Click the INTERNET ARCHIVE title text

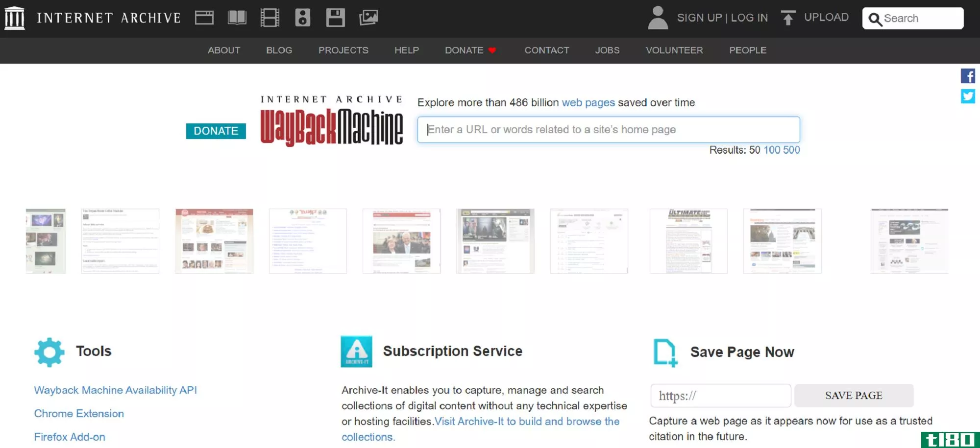pos(109,18)
